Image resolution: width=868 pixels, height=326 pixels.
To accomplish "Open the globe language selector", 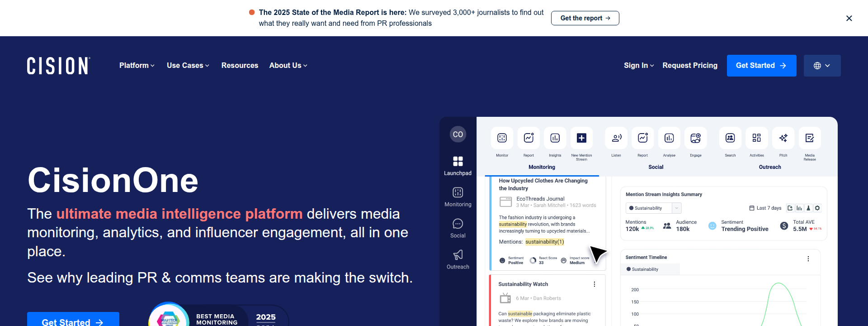I will [822, 66].
